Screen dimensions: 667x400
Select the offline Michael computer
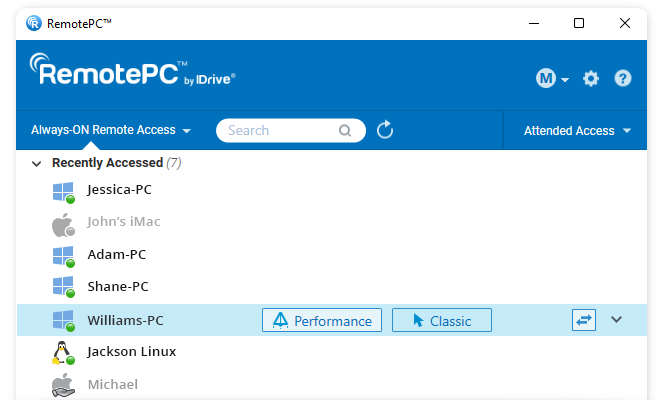pyautogui.click(x=112, y=384)
